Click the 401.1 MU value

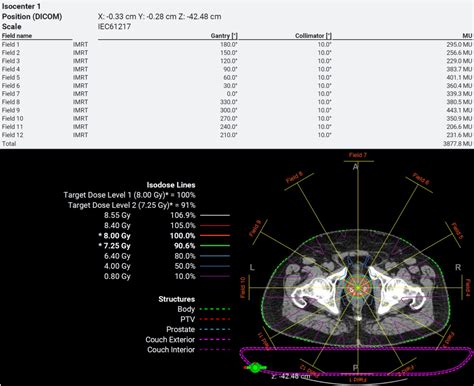click(x=459, y=77)
